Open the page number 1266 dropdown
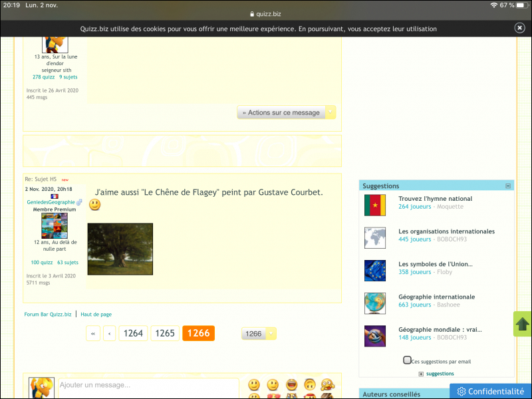The width and height of the screenshot is (532, 399). click(259, 334)
